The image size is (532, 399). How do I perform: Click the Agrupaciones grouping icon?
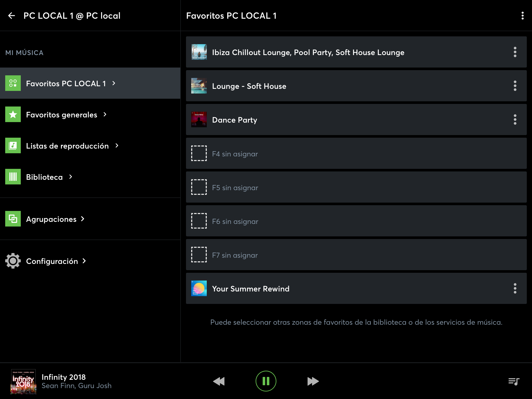13,219
